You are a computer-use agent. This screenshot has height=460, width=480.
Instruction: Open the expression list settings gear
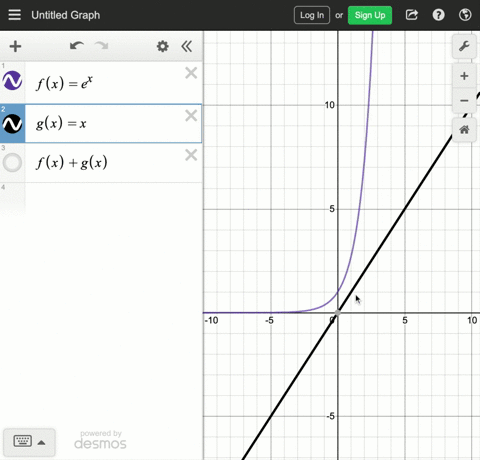(163, 46)
